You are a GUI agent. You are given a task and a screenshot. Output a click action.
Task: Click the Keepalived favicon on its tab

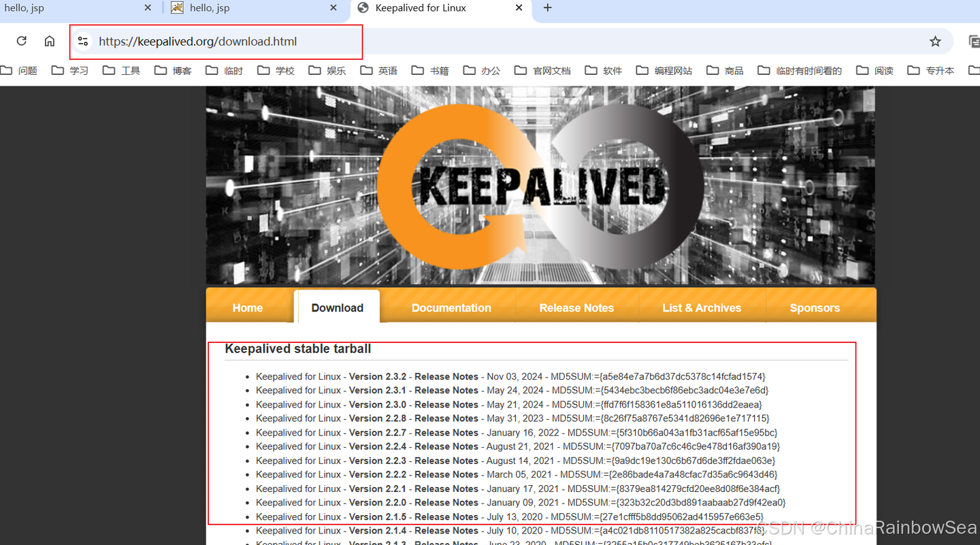[363, 8]
